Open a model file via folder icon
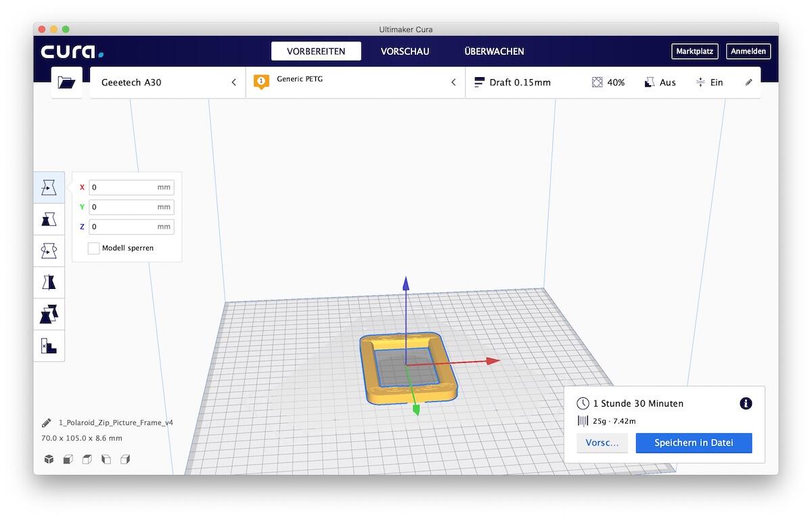 66,82
